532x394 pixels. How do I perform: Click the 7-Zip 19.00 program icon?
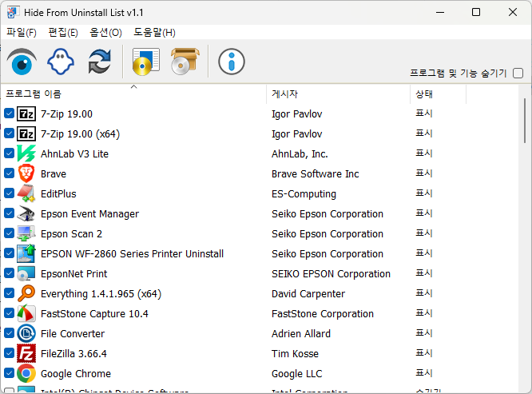(26, 113)
